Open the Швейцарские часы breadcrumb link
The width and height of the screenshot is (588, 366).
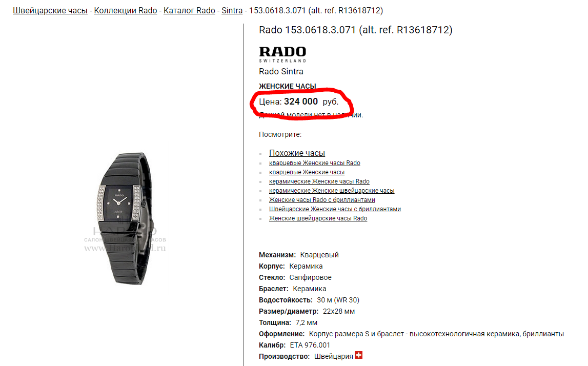click(x=50, y=10)
